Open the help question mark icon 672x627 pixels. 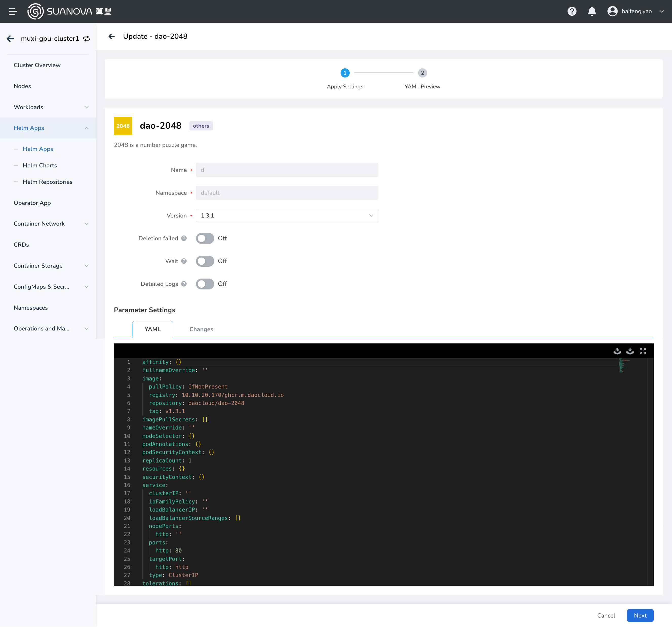pos(572,11)
